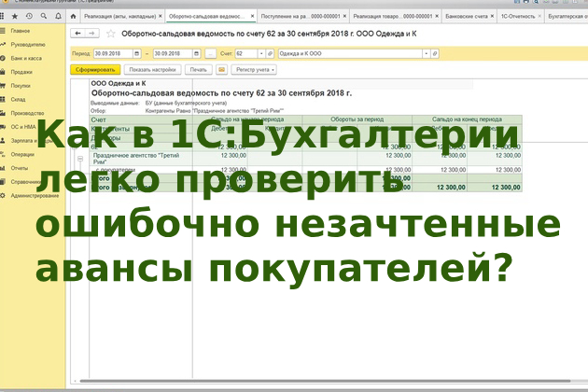
Task: Open notifications bell icon
Action: coord(58,16)
